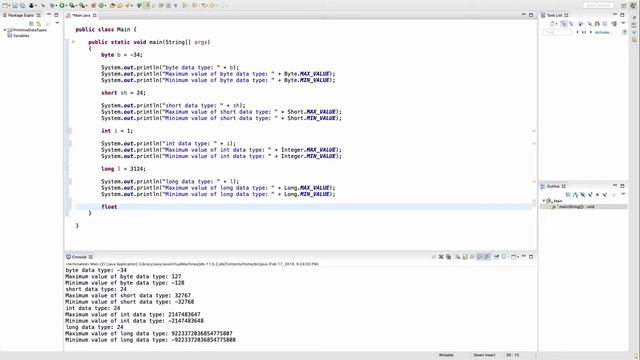Click 'Maximum value of byte data type: 127' output
Screen dimensions: 640x360
[x=123, y=276]
